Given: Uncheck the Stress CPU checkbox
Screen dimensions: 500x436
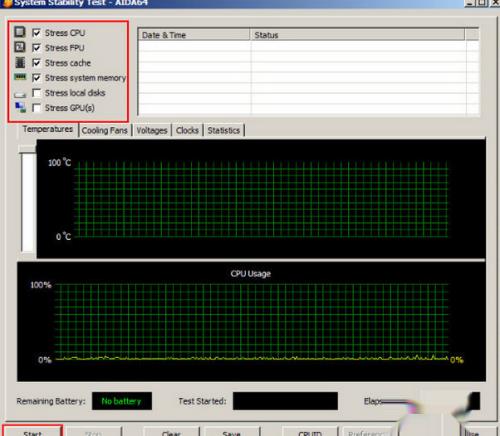Looking at the screenshot, I should click(x=36, y=33).
